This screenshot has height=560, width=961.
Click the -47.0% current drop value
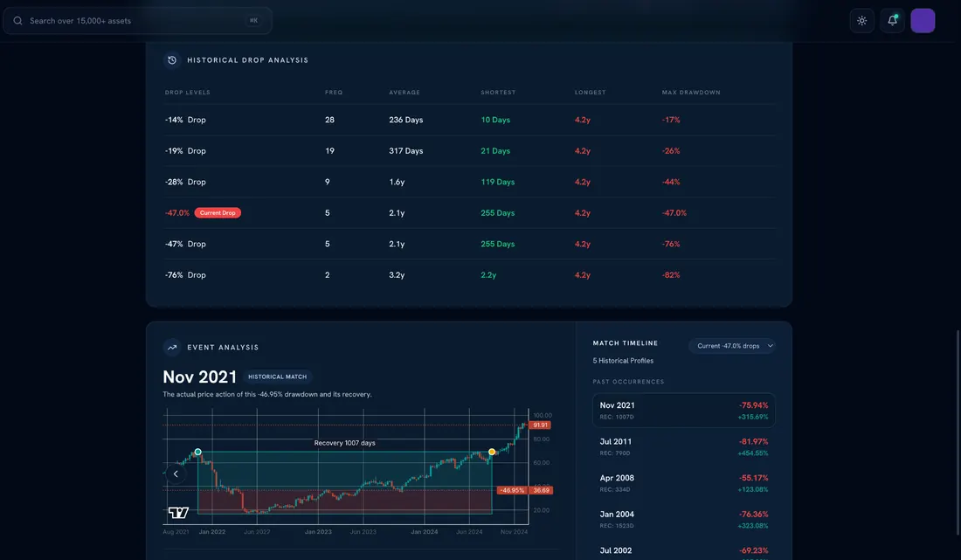(x=177, y=213)
